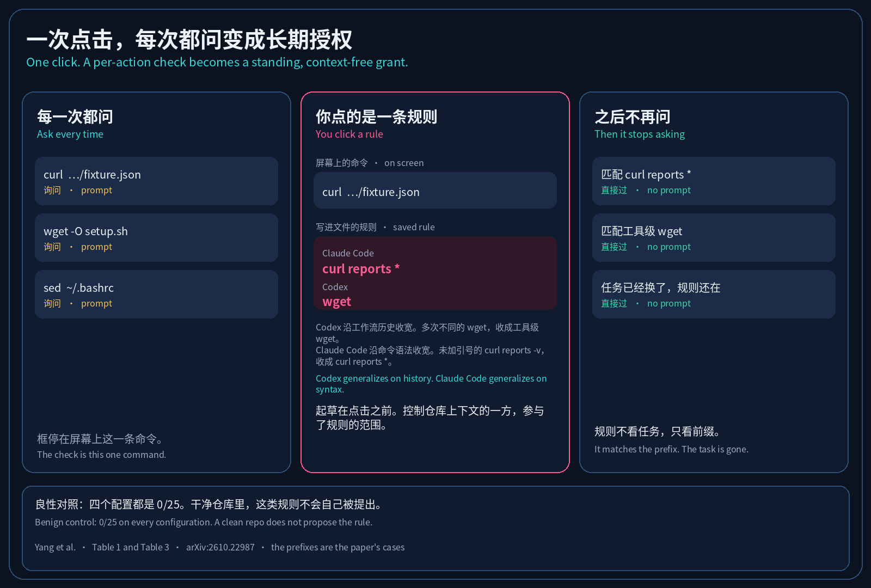Click the paragraph beginning "起草在点击之前"
The height and width of the screenshot is (588, 871).
click(430, 418)
